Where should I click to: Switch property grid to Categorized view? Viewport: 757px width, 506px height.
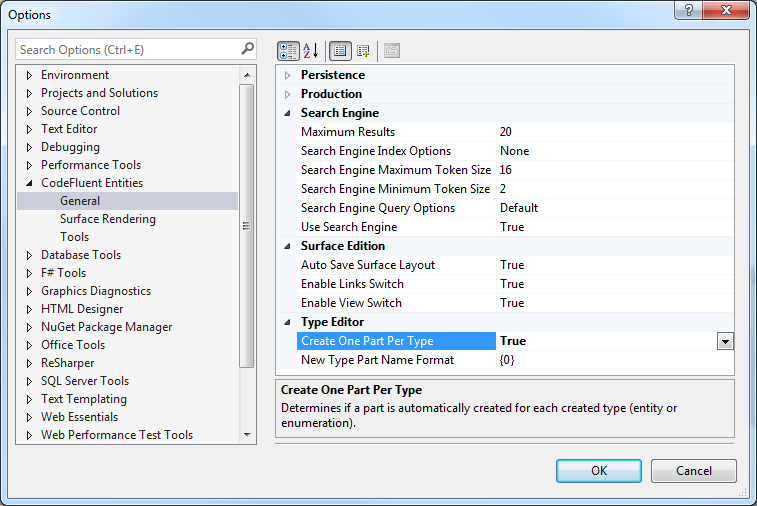click(x=288, y=50)
